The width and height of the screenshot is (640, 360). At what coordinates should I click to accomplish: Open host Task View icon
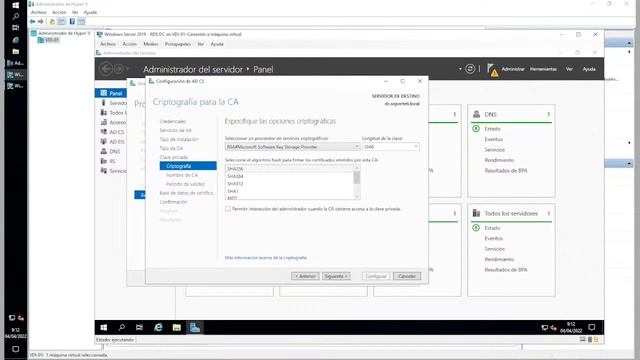tap(16, 28)
